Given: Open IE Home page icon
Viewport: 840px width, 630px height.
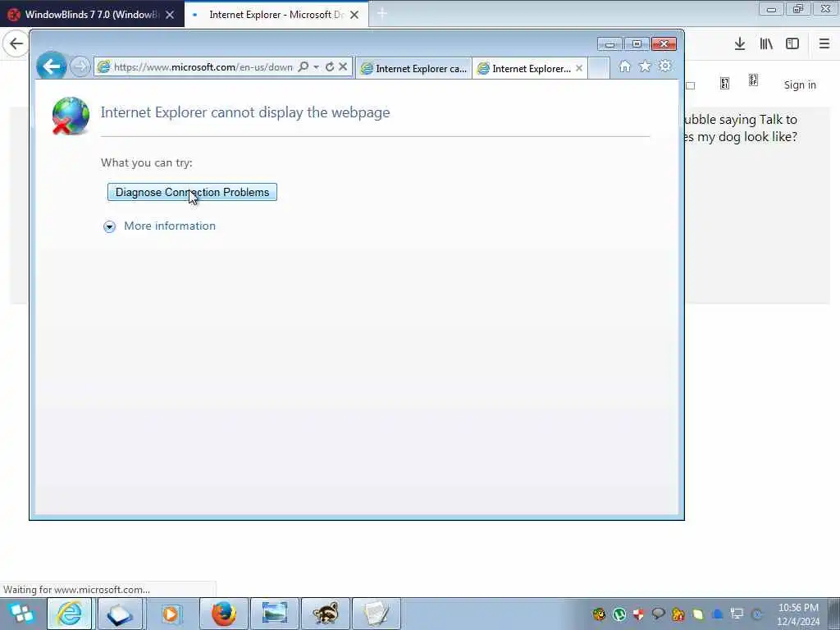Looking at the screenshot, I should pyautogui.click(x=624, y=66).
